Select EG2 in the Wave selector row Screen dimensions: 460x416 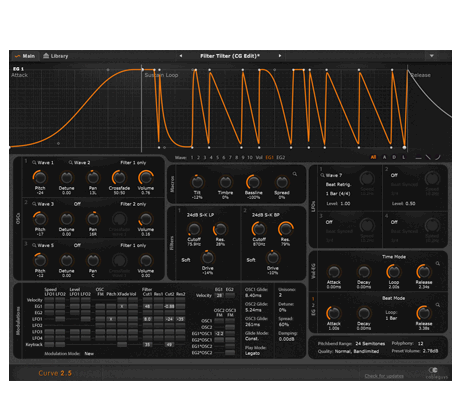click(281, 157)
